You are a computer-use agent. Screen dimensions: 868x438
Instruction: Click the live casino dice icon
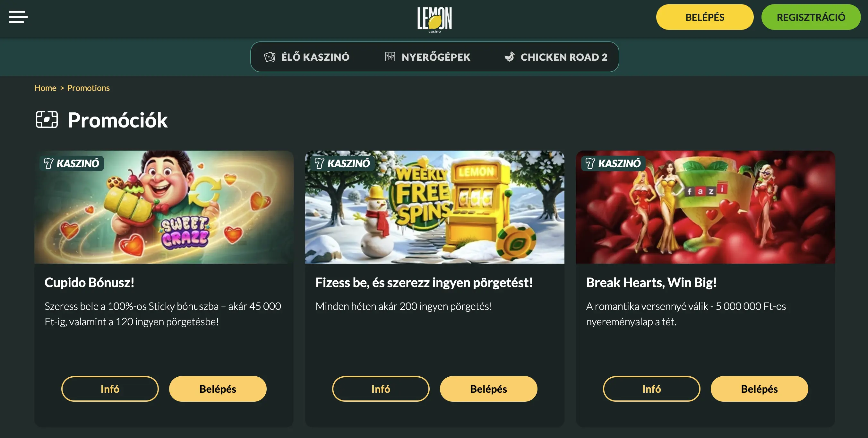tap(270, 57)
